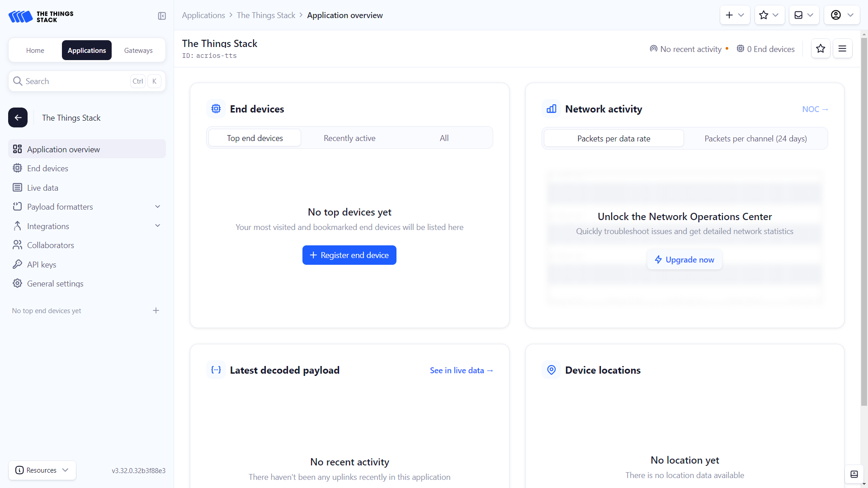The image size is (868, 488).
Task: Expand Integrations submenu
Action: [158, 226]
